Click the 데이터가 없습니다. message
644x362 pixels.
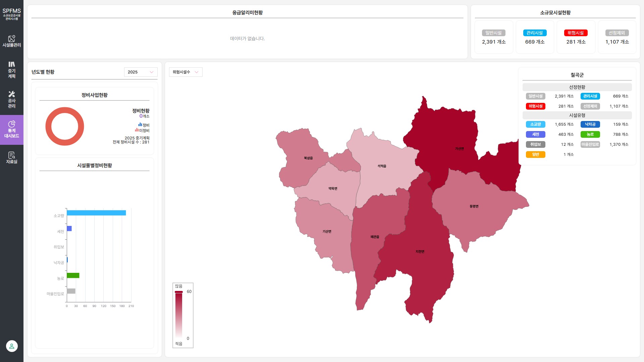248,39
